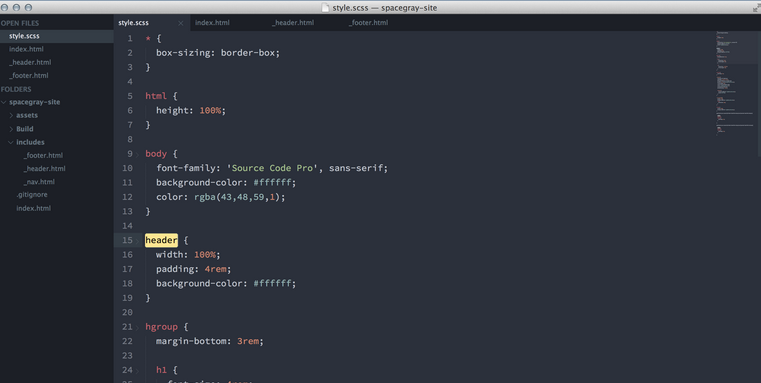Click the '*' selector on line 1

click(148, 39)
